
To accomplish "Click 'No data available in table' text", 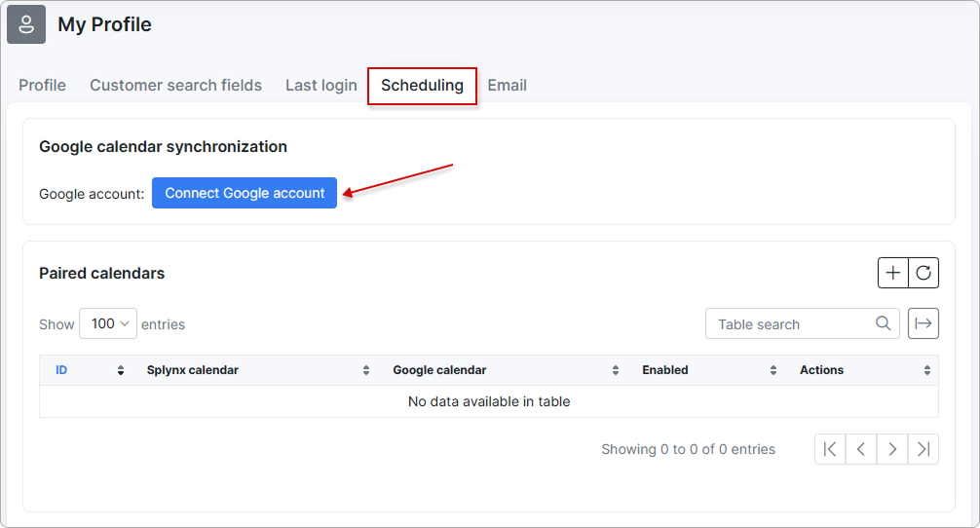I will (x=489, y=401).
